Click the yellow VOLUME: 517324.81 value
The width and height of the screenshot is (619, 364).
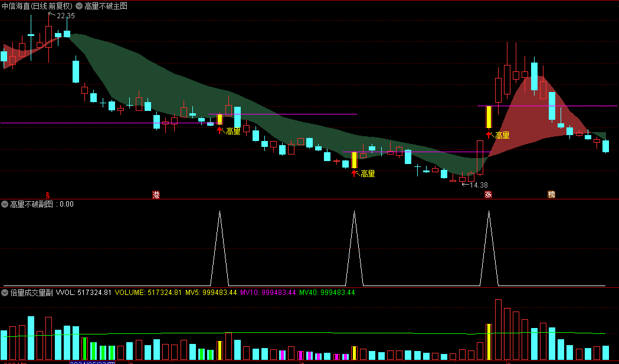click(x=148, y=293)
